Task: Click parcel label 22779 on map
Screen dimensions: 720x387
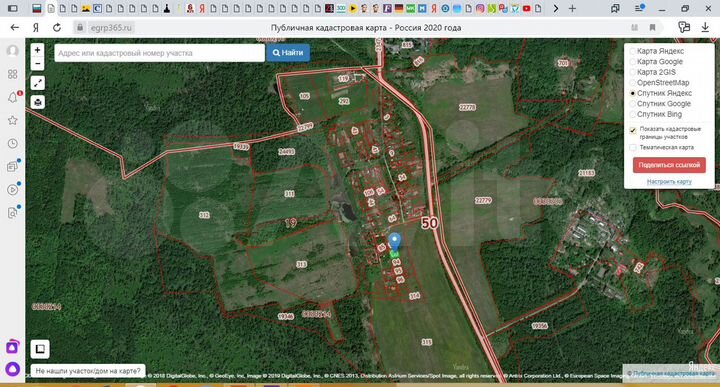Action: (483, 201)
